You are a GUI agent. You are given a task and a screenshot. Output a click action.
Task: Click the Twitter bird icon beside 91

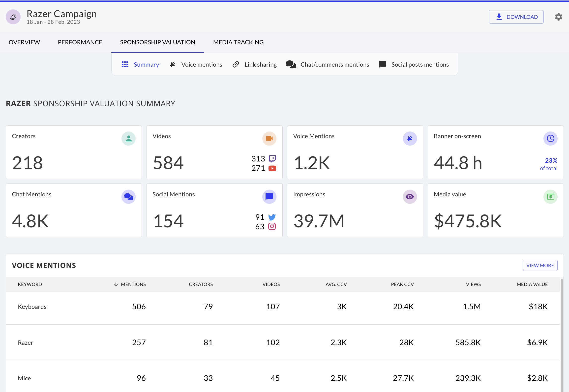pos(272,217)
